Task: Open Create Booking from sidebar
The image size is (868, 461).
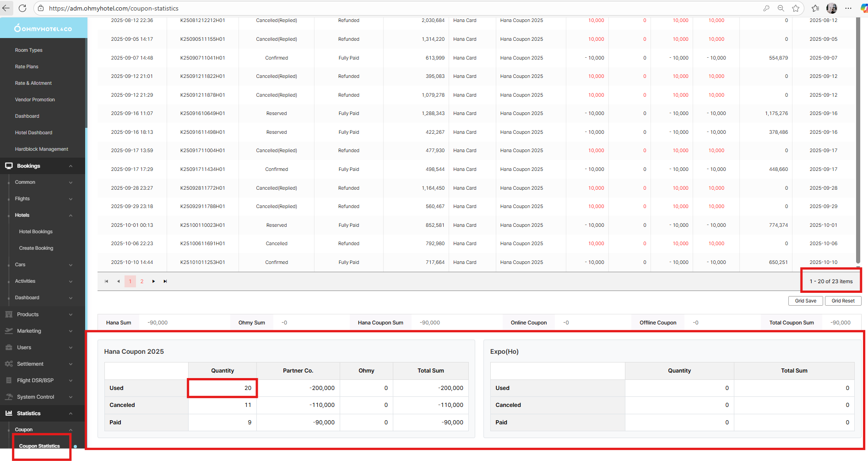Action: click(x=36, y=248)
